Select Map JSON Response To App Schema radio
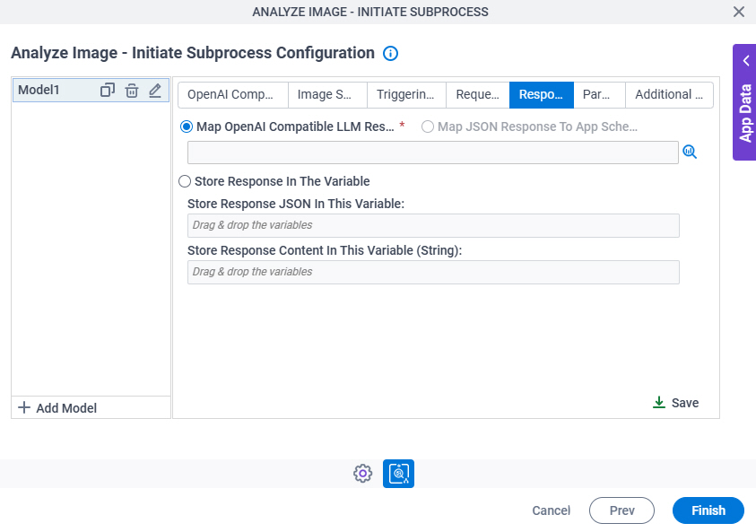 click(x=427, y=126)
